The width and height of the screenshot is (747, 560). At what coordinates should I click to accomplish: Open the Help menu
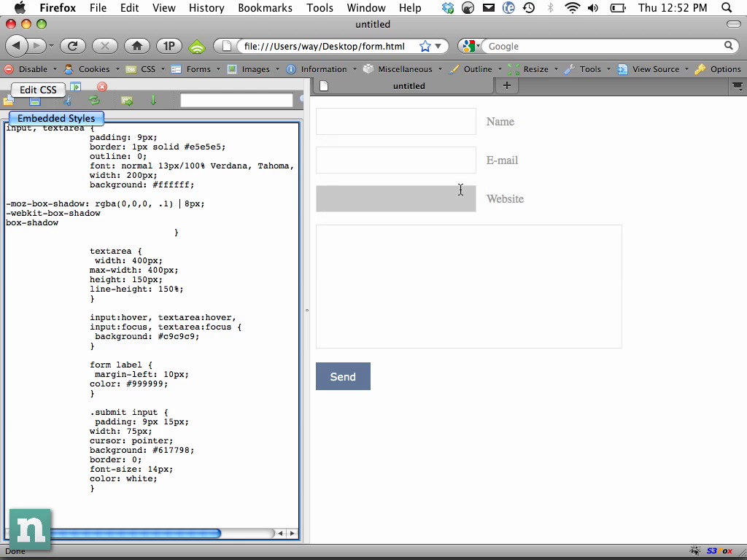[410, 7]
